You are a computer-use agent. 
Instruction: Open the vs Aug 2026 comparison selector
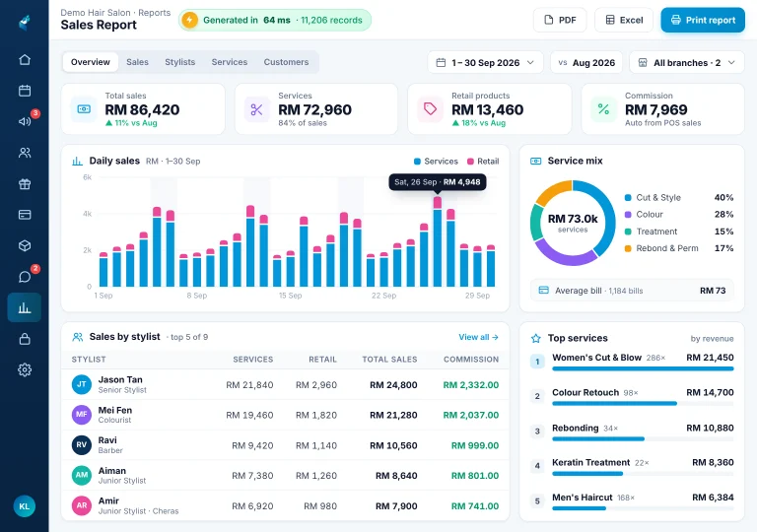tap(586, 63)
